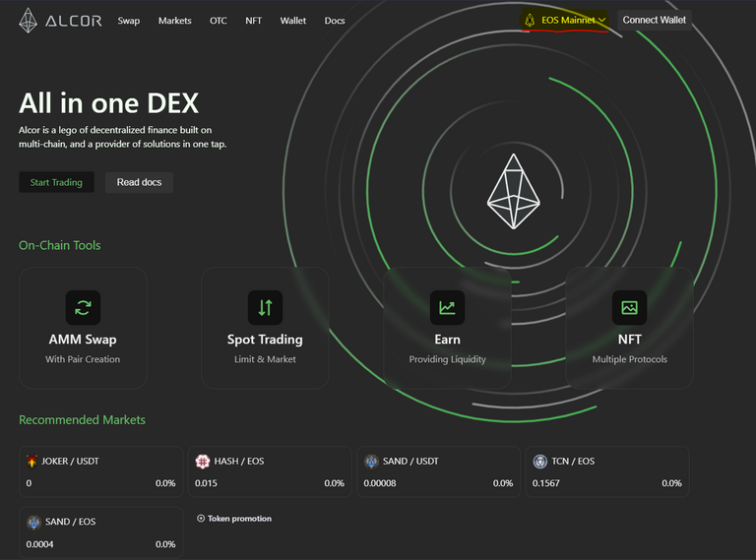Open the NFT Multiple Protocols label
Viewport: 756px width, 560px height.
630,359
